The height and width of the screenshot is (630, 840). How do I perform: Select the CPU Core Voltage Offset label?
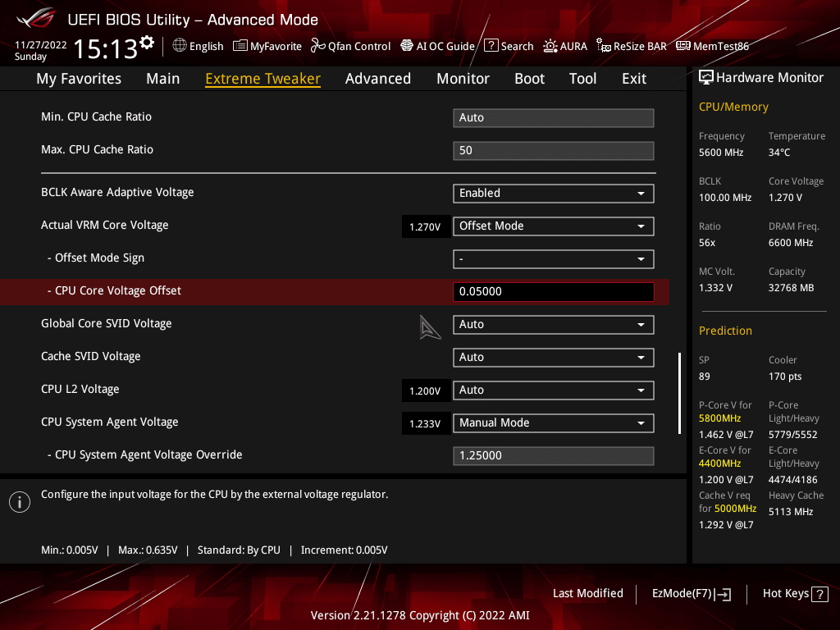[x=114, y=291]
